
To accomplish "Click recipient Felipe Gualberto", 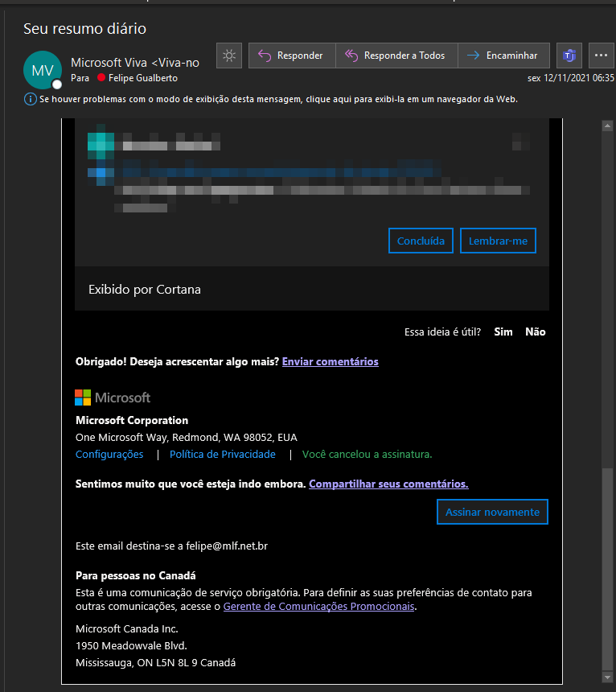I will [143, 78].
